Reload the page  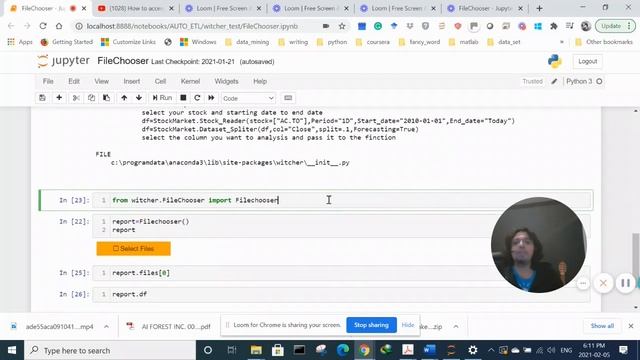coord(43,26)
